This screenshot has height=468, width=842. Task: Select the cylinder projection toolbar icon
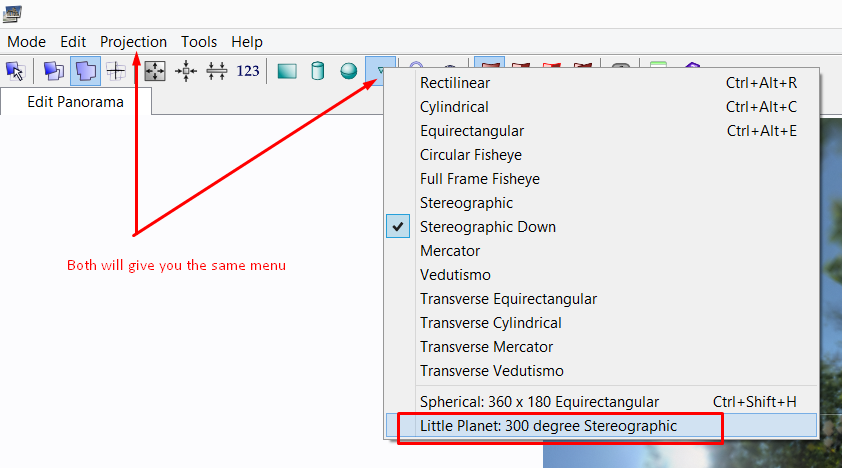[x=318, y=71]
